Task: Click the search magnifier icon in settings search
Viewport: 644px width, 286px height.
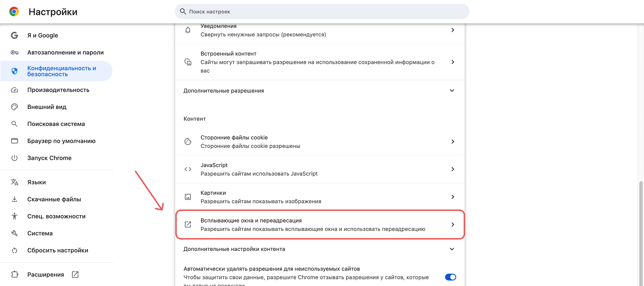Action: click(183, 11)
